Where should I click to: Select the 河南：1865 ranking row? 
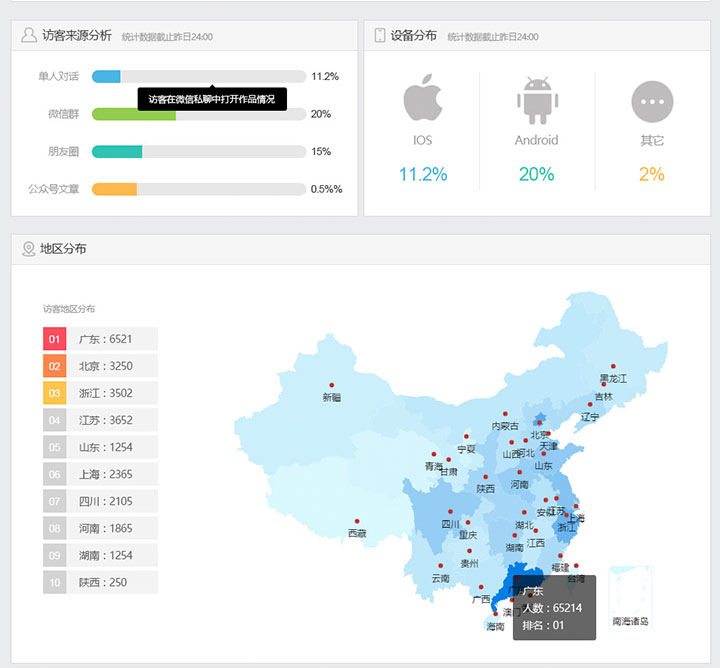click(100, 528)
